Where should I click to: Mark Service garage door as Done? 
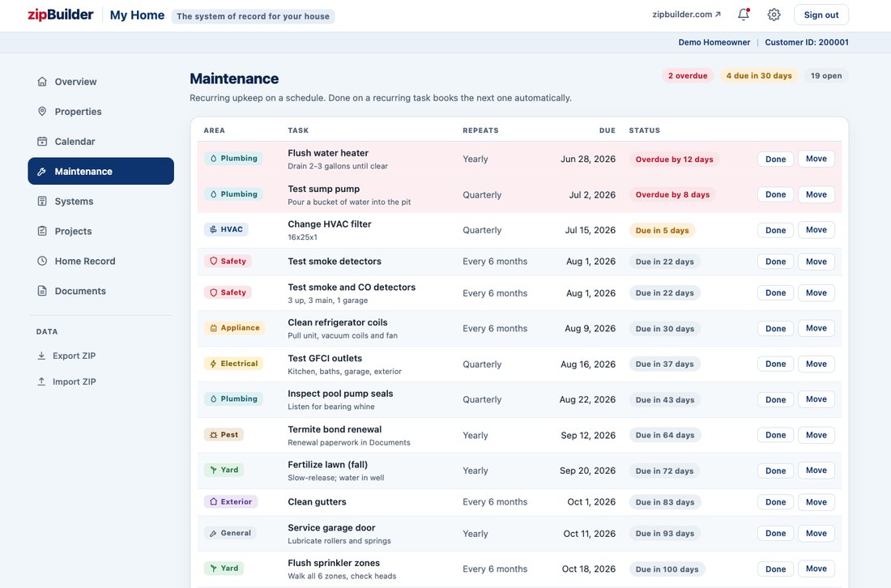[775, 533]
